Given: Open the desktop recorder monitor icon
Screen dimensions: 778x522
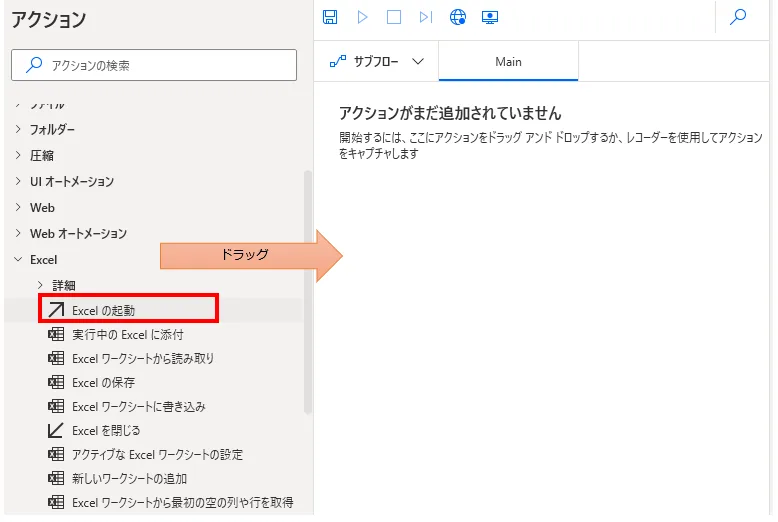Looking at the screenshot, I should (x=489, y=17).
